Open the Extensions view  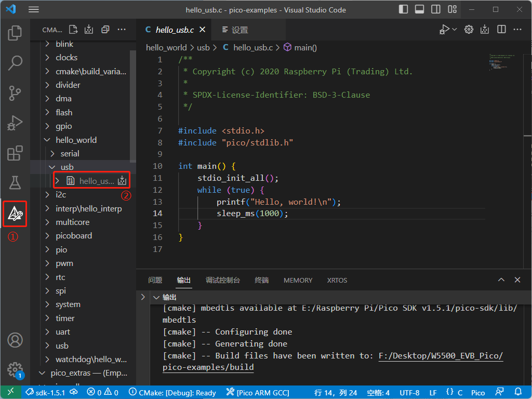click(15, 154)
